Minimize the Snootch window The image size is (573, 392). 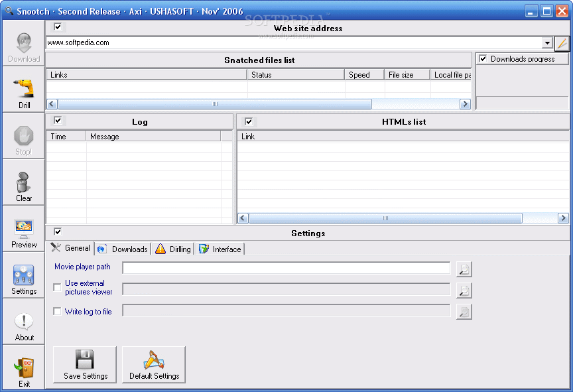point(531,11)
